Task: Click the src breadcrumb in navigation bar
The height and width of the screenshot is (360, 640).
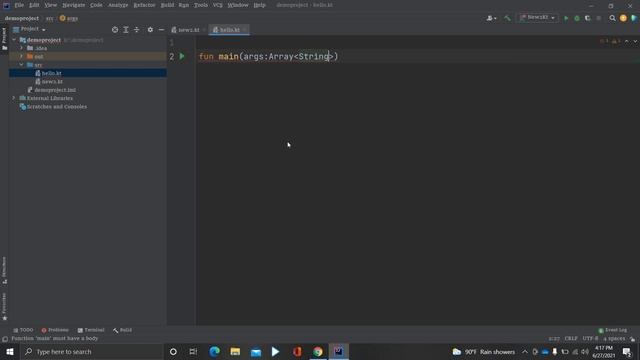Action: pos(49,18)
